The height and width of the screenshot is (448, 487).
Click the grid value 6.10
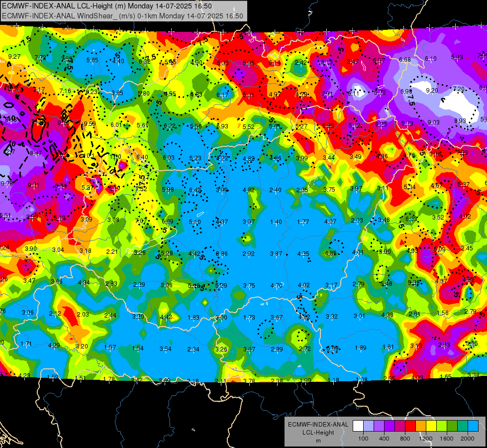coord(431,58)
